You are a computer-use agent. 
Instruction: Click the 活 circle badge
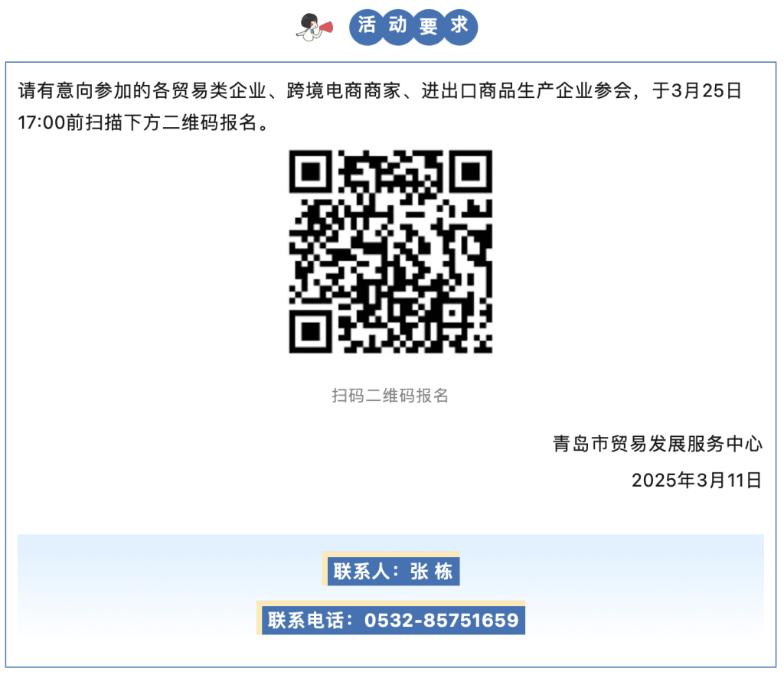click(367, 27)
